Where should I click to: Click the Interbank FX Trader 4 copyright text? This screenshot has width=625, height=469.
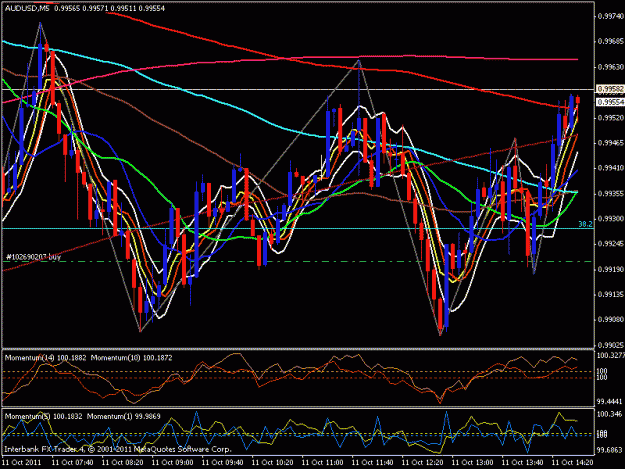pos(118,449)
